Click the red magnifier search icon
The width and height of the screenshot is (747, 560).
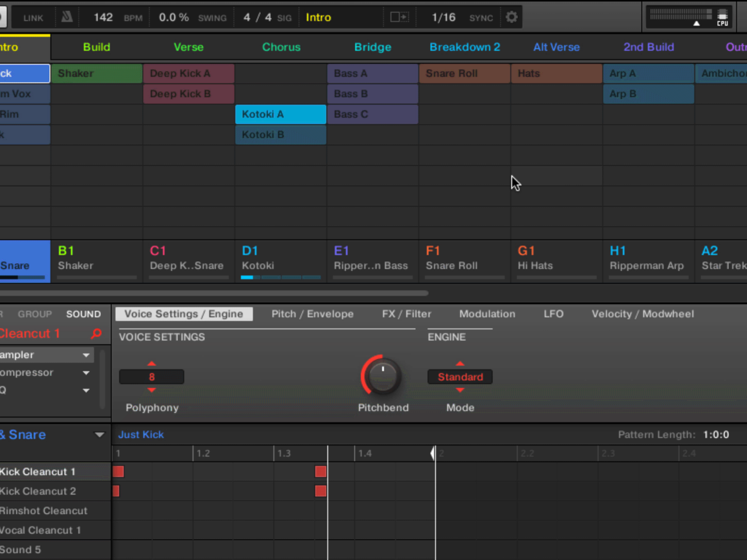pyautogui.click(x=96, y=334)
